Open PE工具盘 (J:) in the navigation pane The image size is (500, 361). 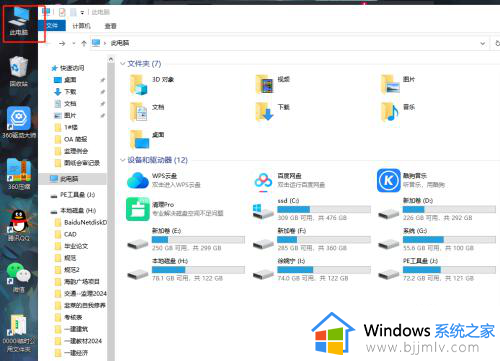[x=73, y=195]
